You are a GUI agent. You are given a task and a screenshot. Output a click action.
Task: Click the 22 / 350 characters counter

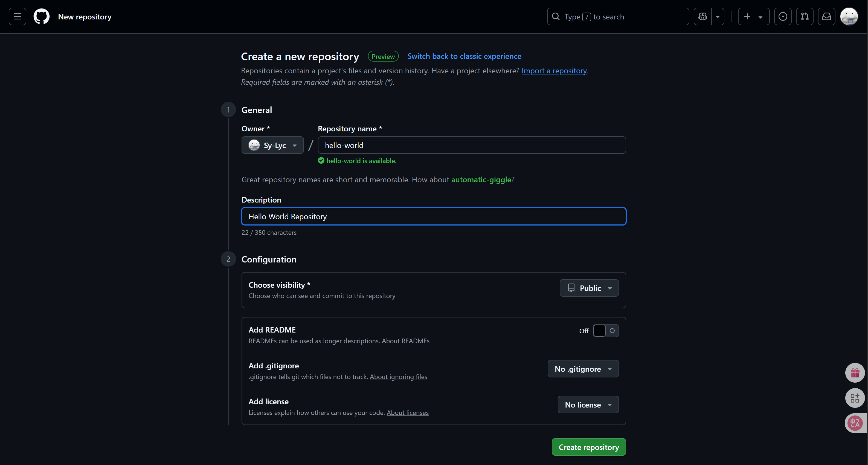(x=269, y=233)
